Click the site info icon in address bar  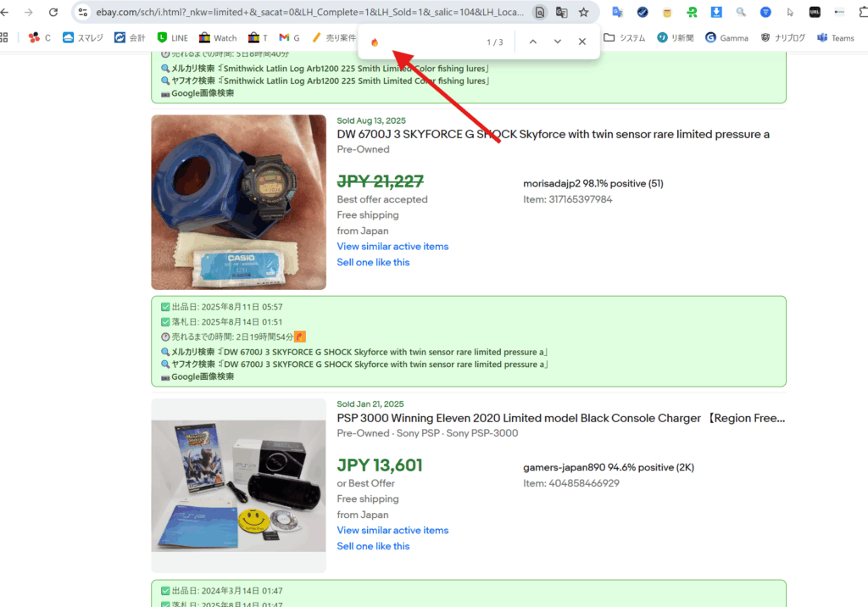point(83,13)
